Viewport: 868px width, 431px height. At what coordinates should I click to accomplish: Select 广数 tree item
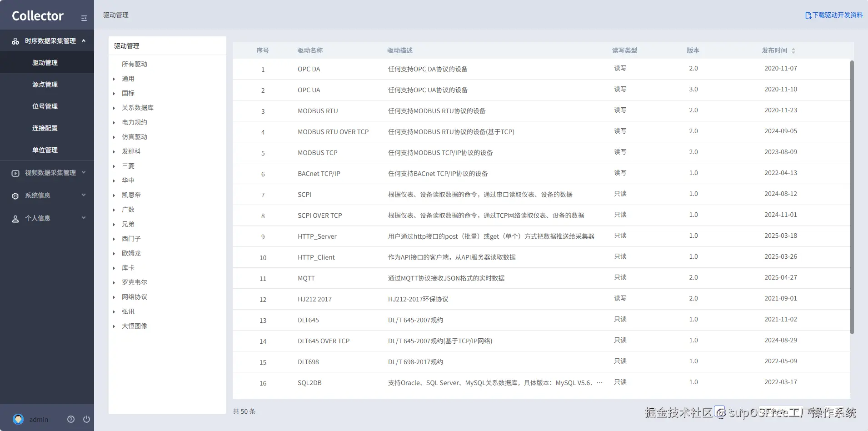128,210
